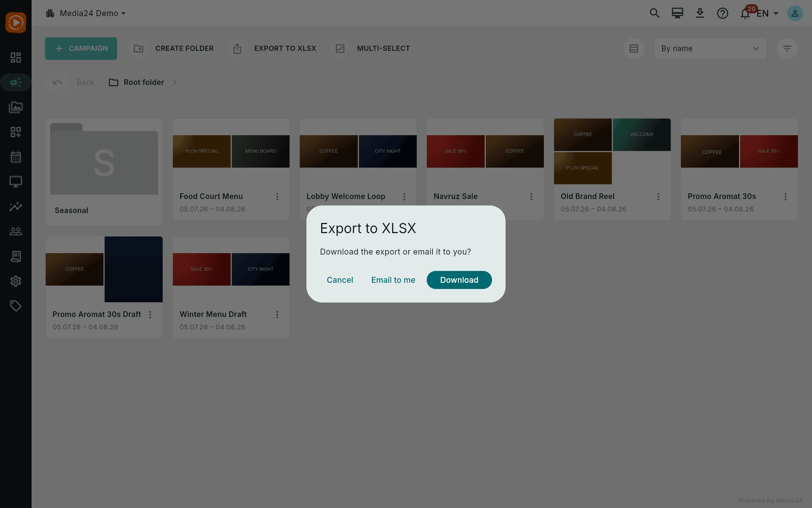Open the tags label sidebar icon
812x508 pixels.
tap(16, 306)
